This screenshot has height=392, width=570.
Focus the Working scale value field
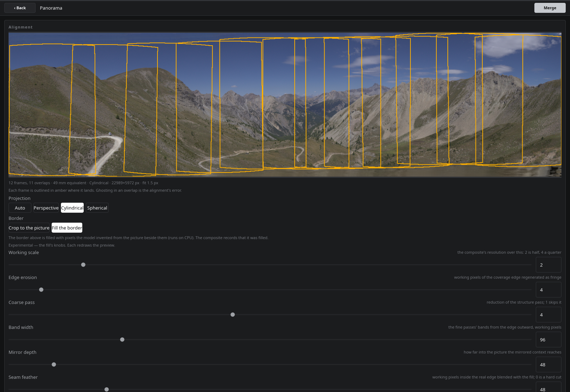coord(549,265)
